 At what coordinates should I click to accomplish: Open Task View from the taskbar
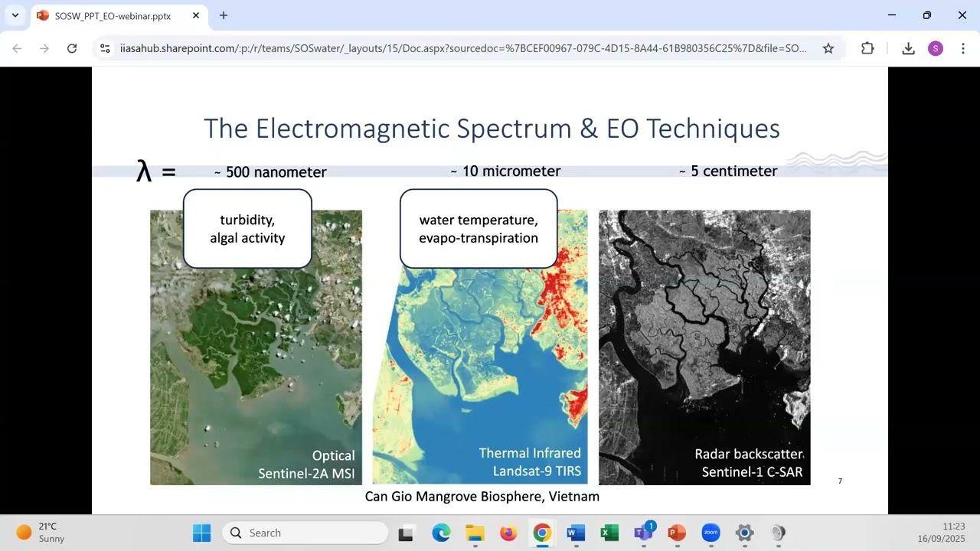(x=406, y=533)
